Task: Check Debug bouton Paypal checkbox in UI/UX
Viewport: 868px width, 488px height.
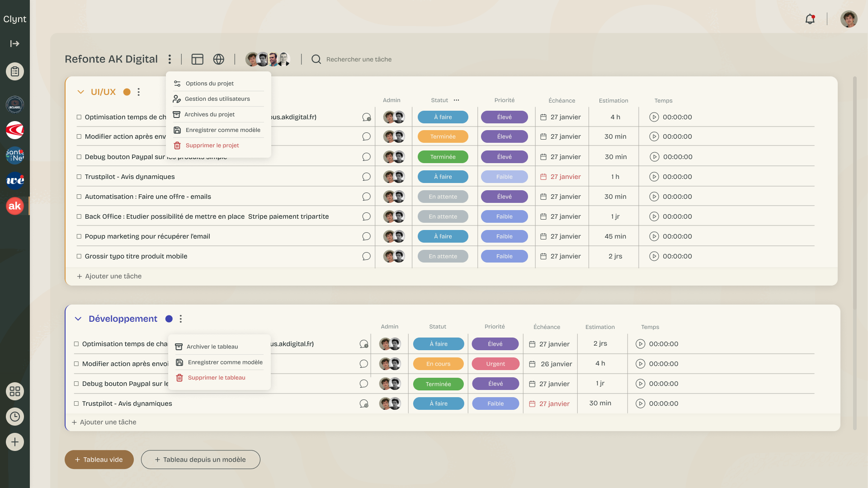Action: (79, 157)
